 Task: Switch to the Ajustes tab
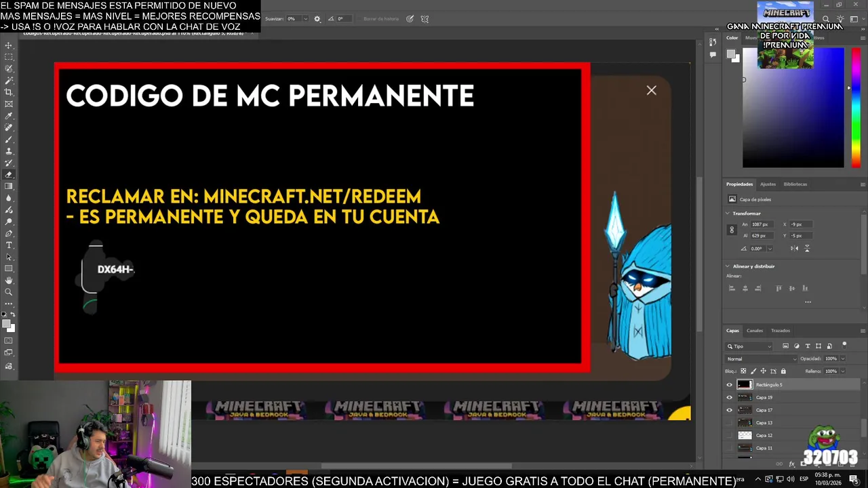click(768, 184)
